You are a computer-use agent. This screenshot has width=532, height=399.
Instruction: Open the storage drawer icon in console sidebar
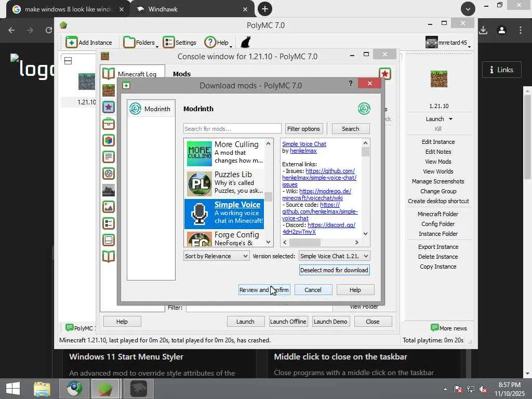(x=109, y=240)
